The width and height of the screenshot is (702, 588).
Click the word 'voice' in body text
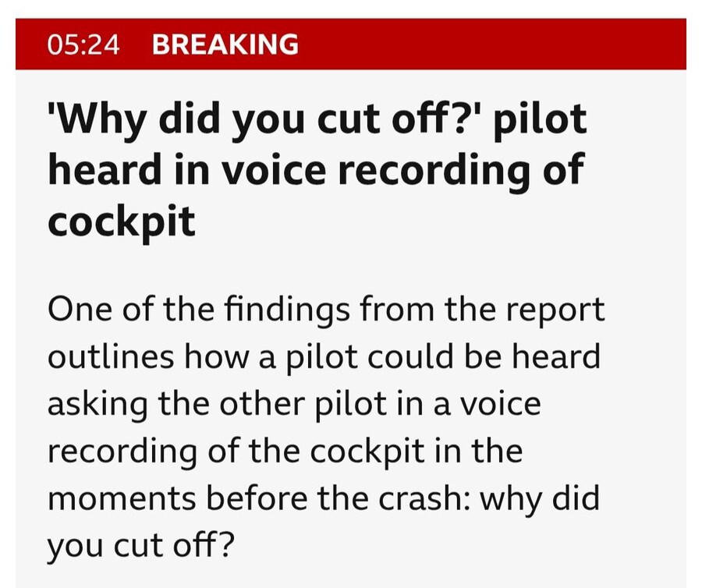click(501, 405)
